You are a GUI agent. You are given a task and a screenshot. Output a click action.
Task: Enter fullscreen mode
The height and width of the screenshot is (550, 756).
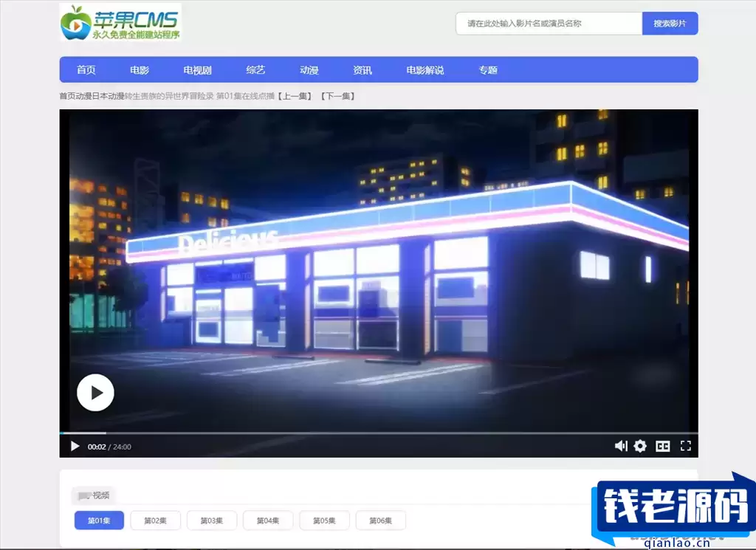[x=686, y=446]
